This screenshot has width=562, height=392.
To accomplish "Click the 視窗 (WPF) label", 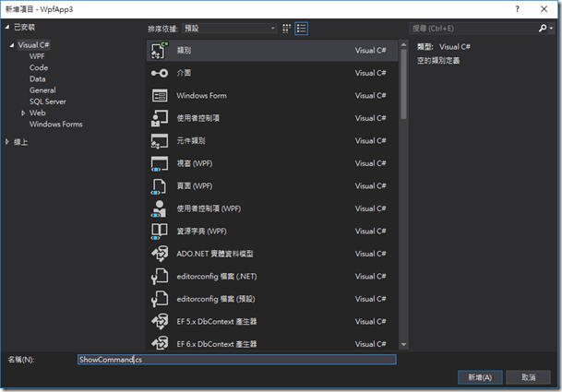I will point(195,163).
